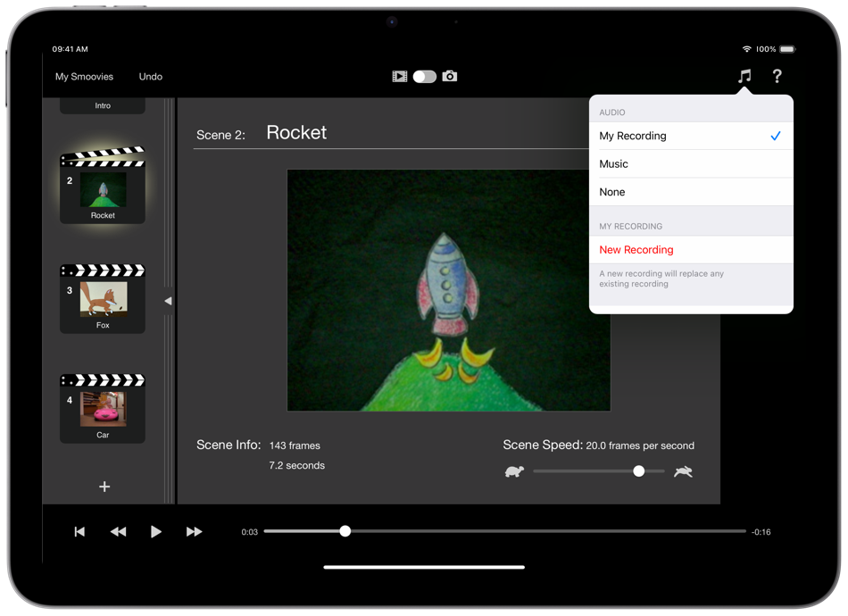Play the movie
This screenshot has height=616, width=848.
pyautogui.click(x=155, y=531)
